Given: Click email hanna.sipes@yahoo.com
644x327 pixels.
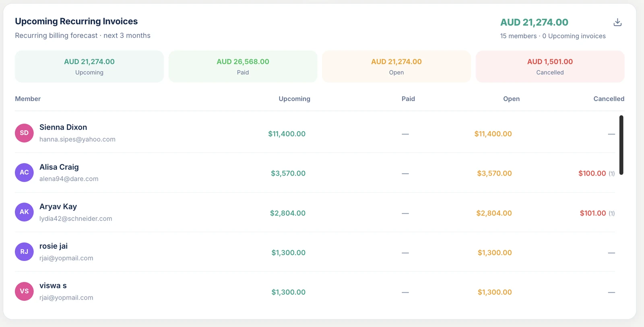Looking at the screenshot, I should pos(77,139).
